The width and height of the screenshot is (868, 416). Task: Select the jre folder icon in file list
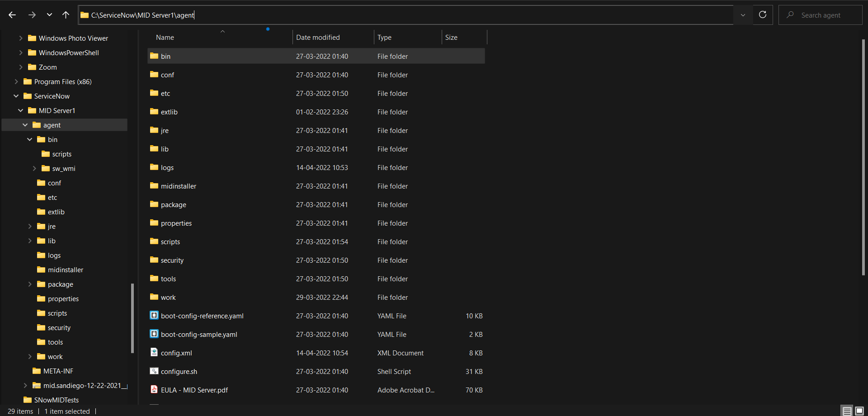154,130
